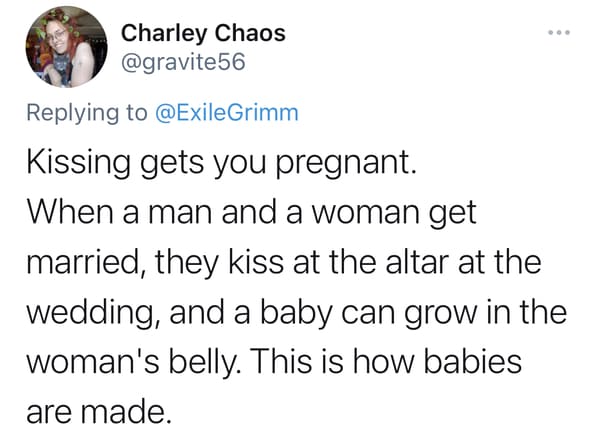Click the word "they" in the tweet
The image size is (599, 444).
[187, 263]
